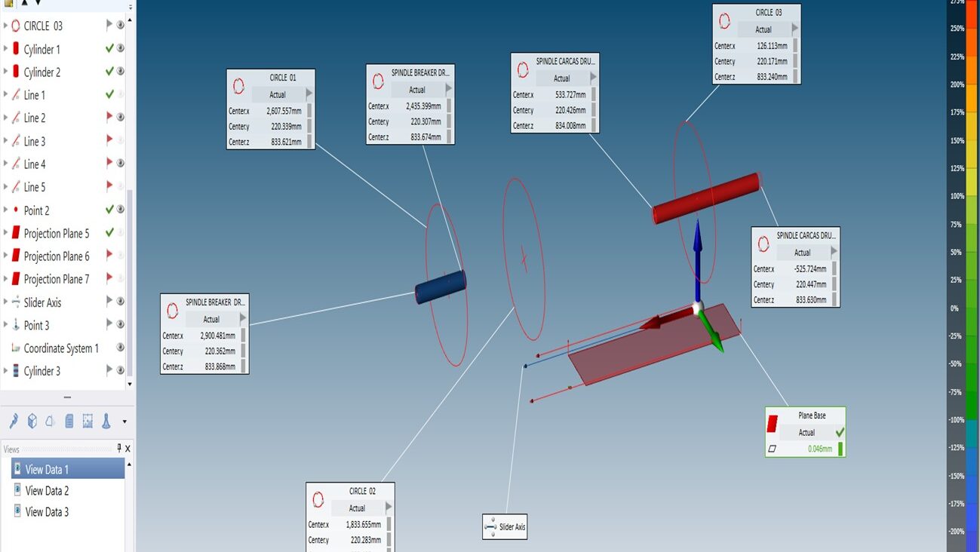Click the 0.046mm flatness value in Plane Base

[820, 449]
